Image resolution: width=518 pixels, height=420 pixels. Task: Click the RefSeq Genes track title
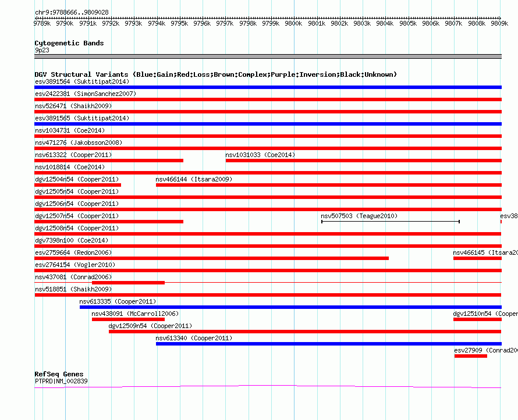pos(59,374)
